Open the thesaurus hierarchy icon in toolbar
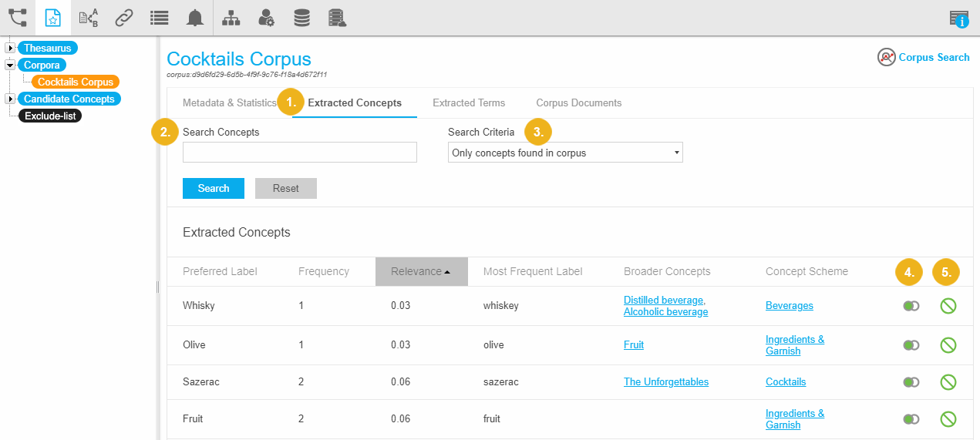The image size is (980, 440). [x=17, y=18]
